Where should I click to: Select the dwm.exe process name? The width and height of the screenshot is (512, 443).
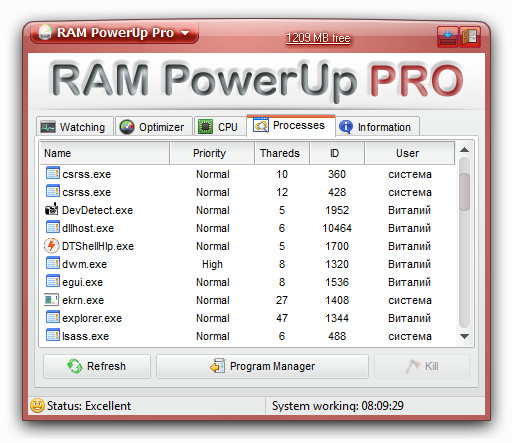pyautogui.click(x=84, y=264)
